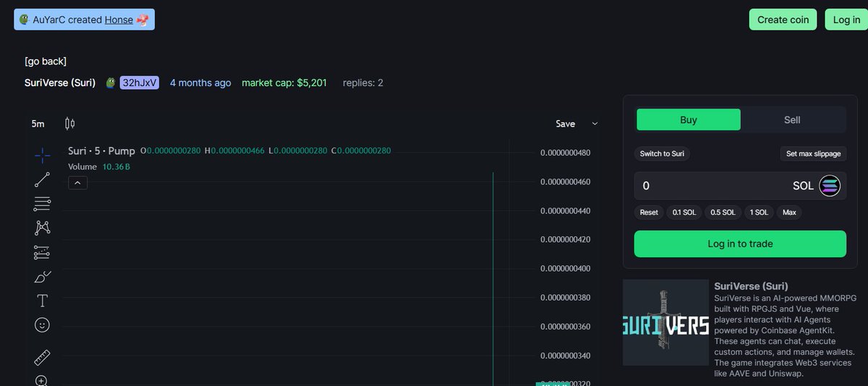
Task: Open the emoji icons tool
Action: (42, 325)
